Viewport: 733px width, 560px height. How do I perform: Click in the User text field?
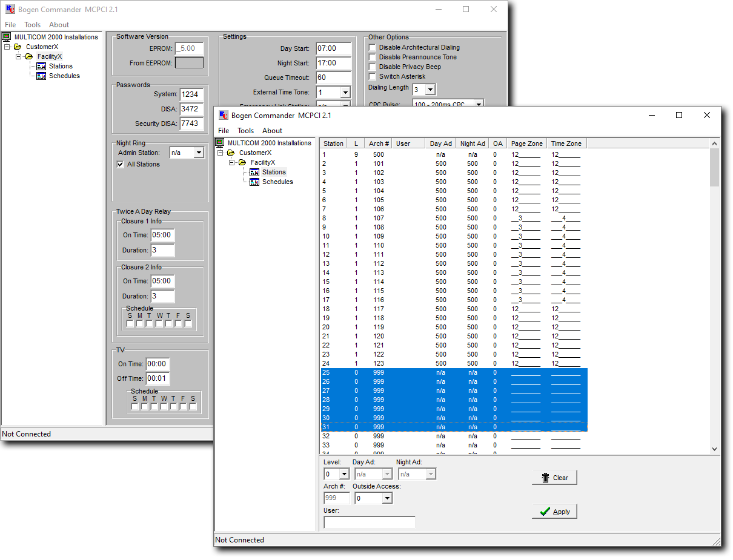[x=370, y=522]
